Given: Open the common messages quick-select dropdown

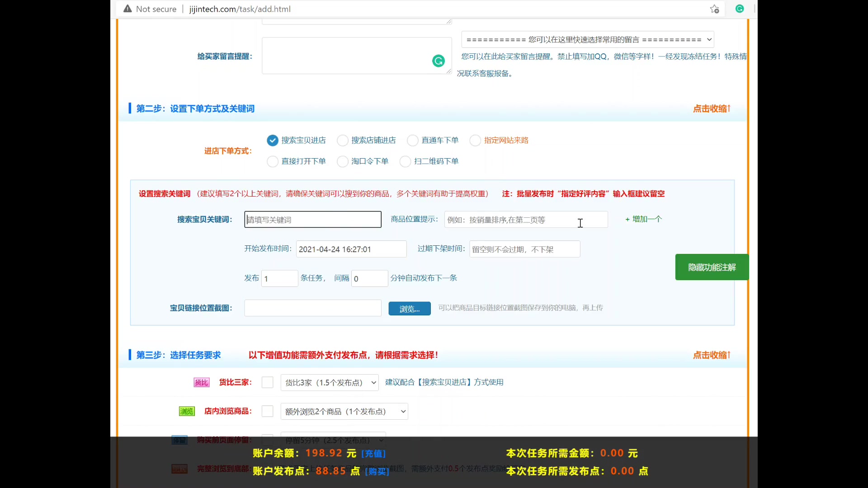Looking at the screenshot, I should [587, 40].
